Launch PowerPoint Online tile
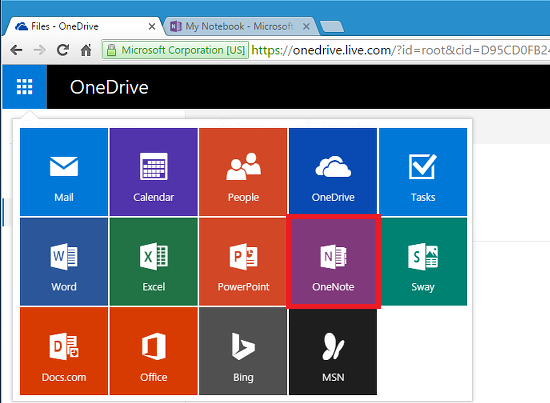The image size is (550, 403). 243,262
